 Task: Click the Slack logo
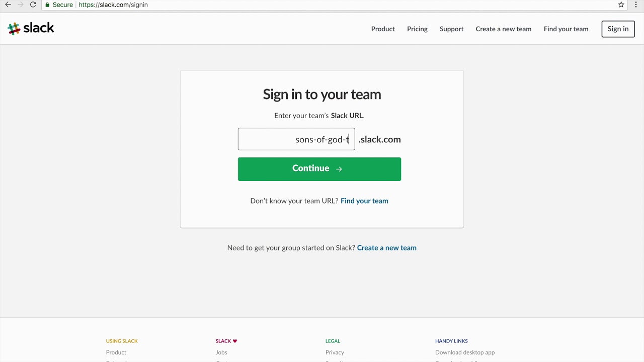pyautogui.click(x=31, y=29)
